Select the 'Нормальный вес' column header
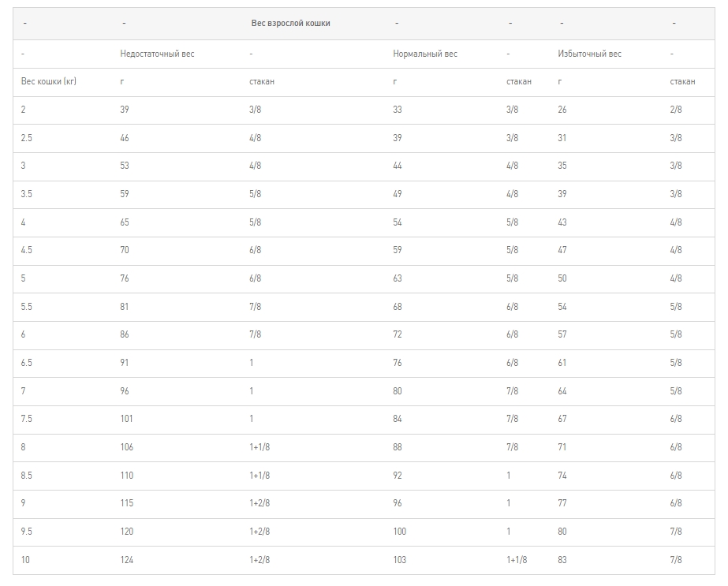 coord(424,54)
